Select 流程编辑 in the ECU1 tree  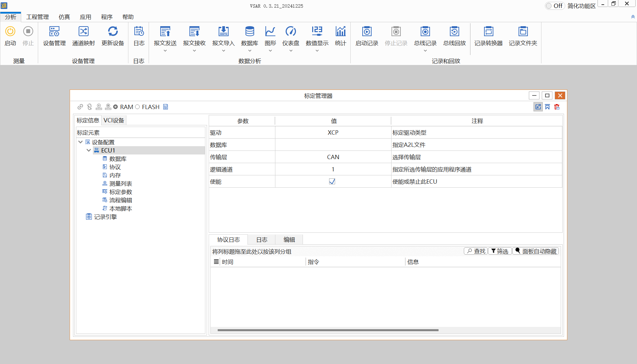tap(121, 200)
